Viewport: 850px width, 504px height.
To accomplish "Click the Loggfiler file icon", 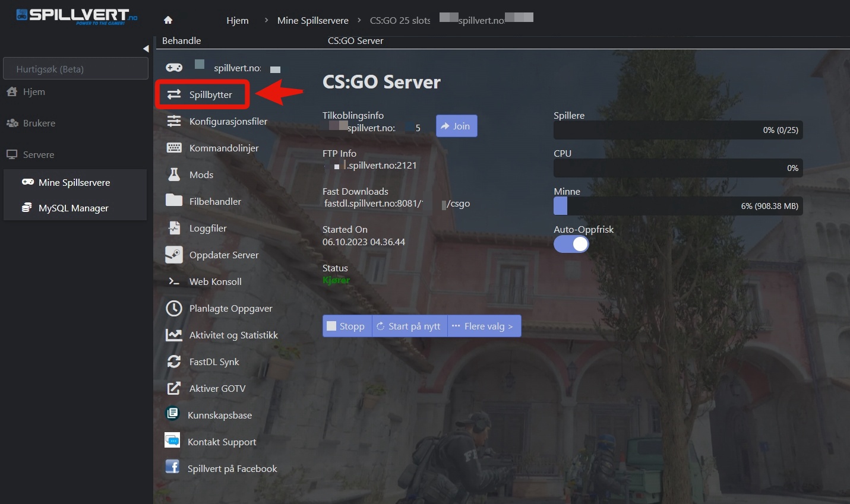I will pyautogui.click(x=174, y=227).
